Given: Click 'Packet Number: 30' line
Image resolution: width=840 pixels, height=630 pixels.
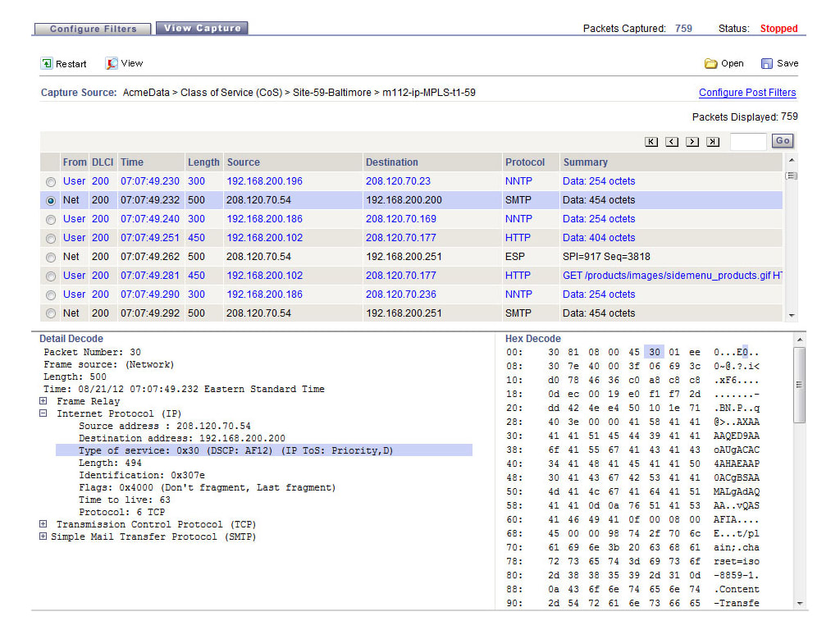Looking at the screenshot, I should coord(92,352).
